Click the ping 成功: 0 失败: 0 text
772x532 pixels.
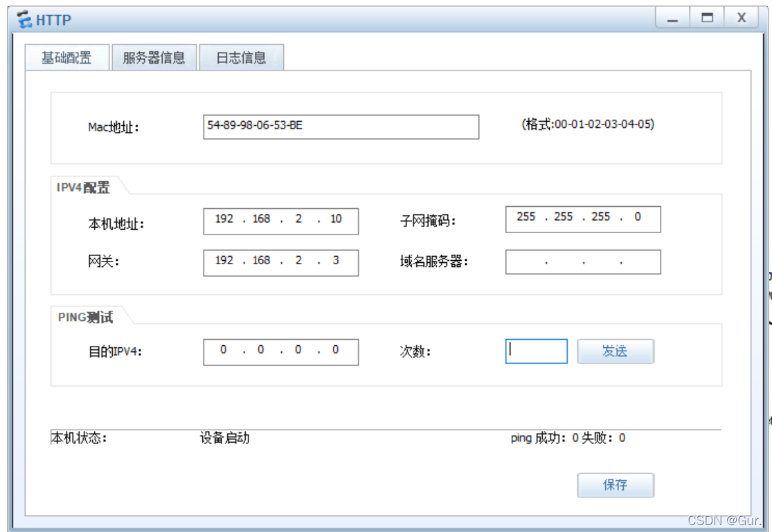tap(568, 437)
